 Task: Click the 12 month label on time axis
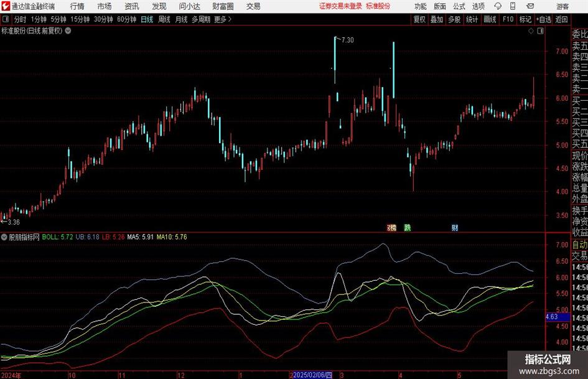point(181,375)
